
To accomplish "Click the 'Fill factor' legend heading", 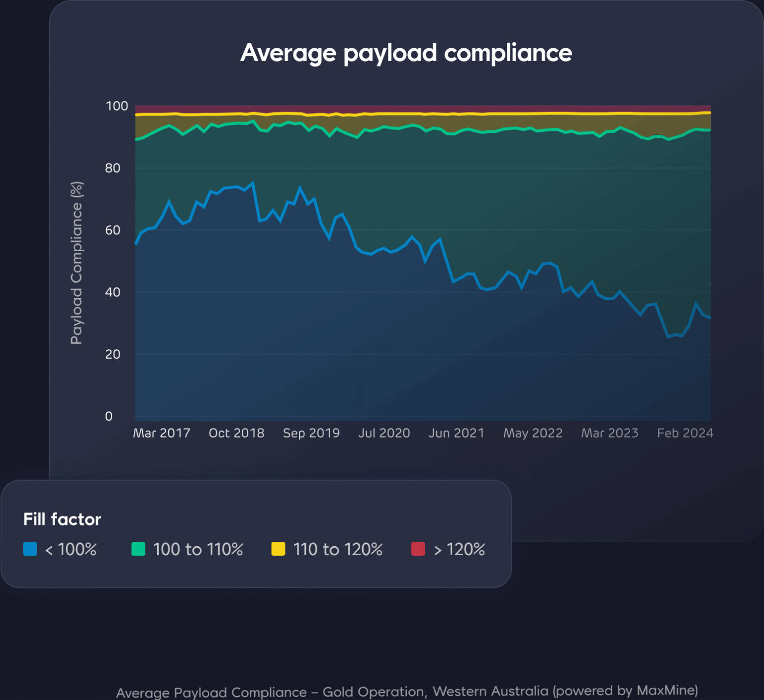I will (x=62, y=519).
